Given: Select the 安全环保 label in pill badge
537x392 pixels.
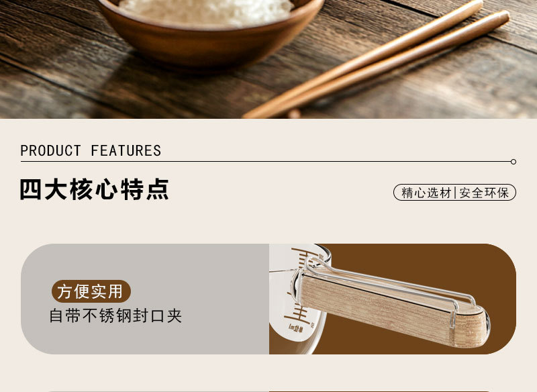Looking at the screenshot, I should point(484,193).
